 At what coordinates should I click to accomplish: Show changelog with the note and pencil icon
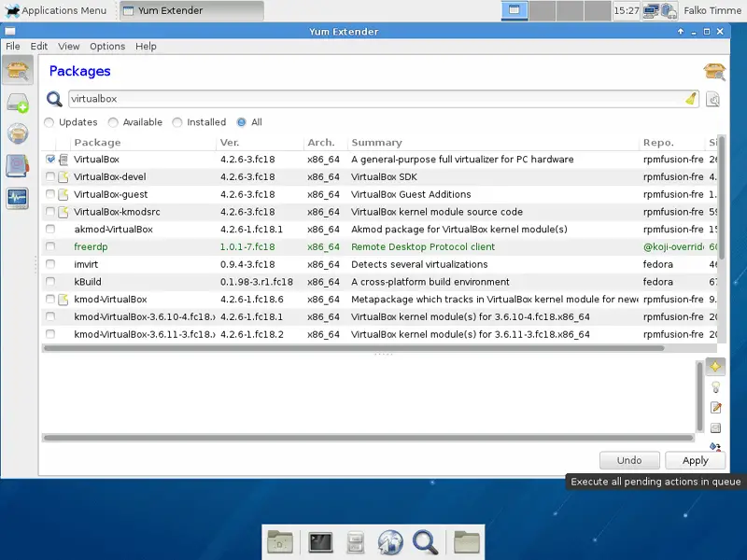pyautogui.click(x=715, y=408)
